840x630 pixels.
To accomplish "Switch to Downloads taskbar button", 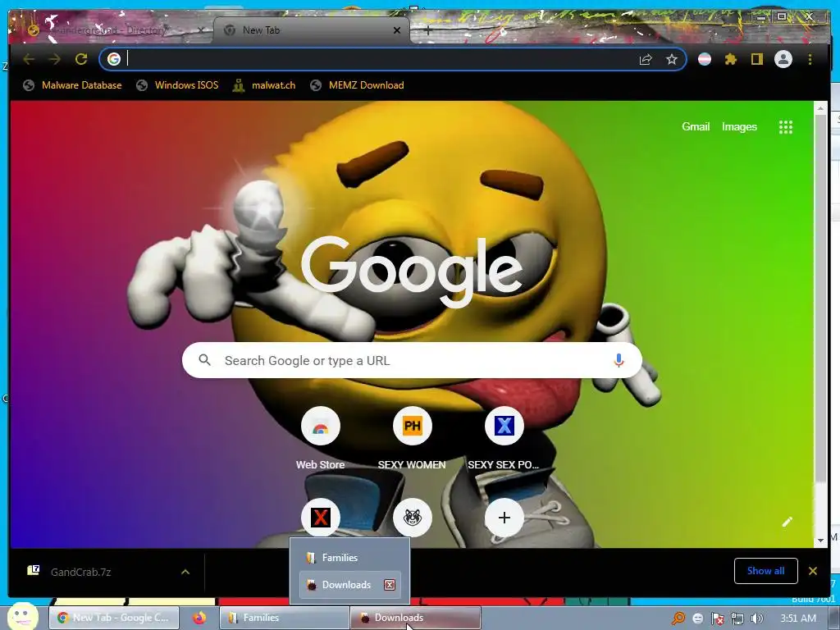I will click(416, 618).
